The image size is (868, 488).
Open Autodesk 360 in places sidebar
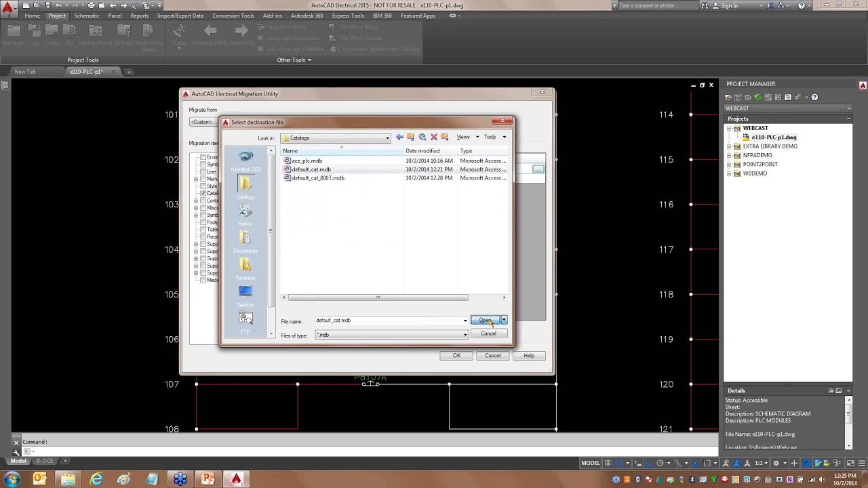(245, 161)
